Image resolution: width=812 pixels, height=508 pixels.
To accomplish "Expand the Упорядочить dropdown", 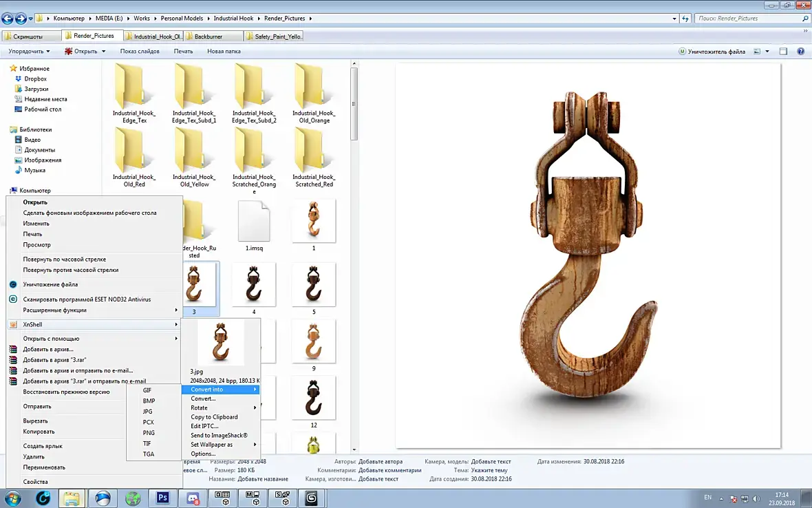I will pyautogui.click(x=29, y=52).
